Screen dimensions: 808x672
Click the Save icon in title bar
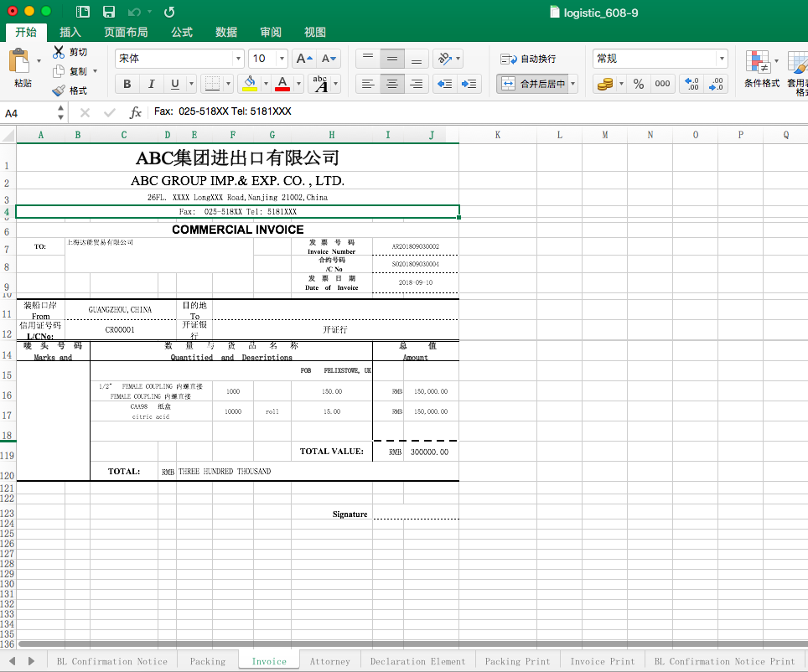point(109,12)
